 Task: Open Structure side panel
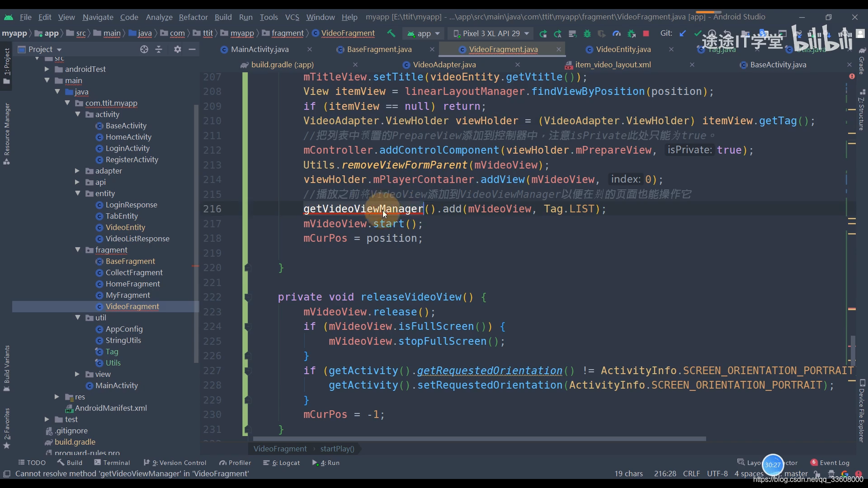[x=862, y=109]
